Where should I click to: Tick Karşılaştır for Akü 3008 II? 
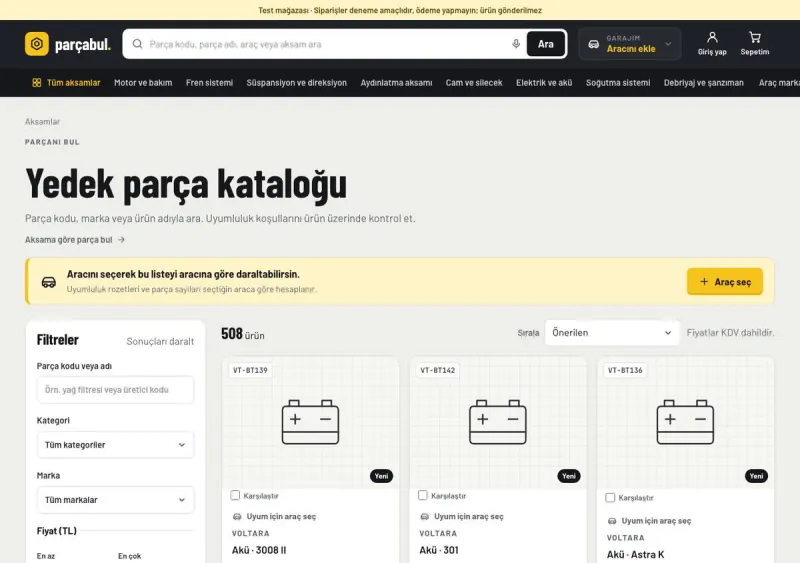pos(235,495)
